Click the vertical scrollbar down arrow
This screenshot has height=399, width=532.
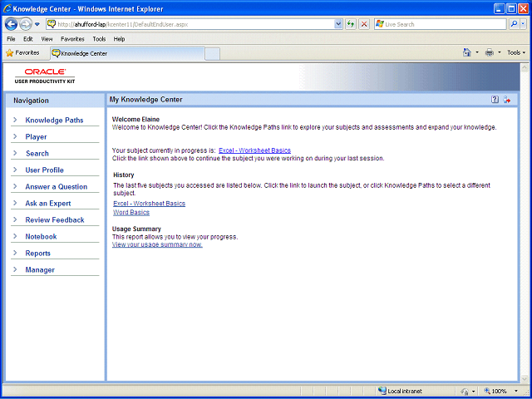point(525,378)
